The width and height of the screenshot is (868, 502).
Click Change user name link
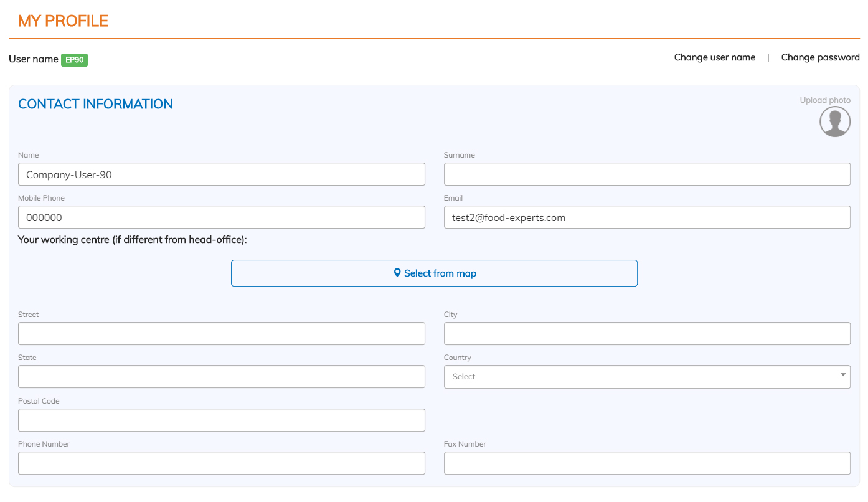[x=714, y=57]
